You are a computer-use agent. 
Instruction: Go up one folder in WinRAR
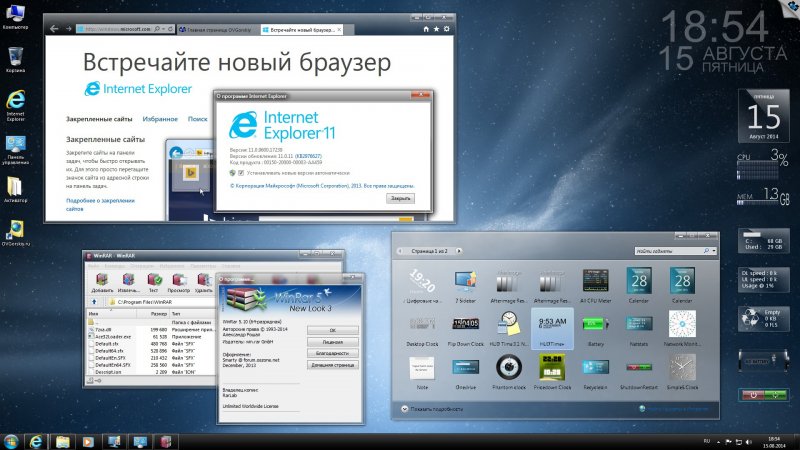94,302
